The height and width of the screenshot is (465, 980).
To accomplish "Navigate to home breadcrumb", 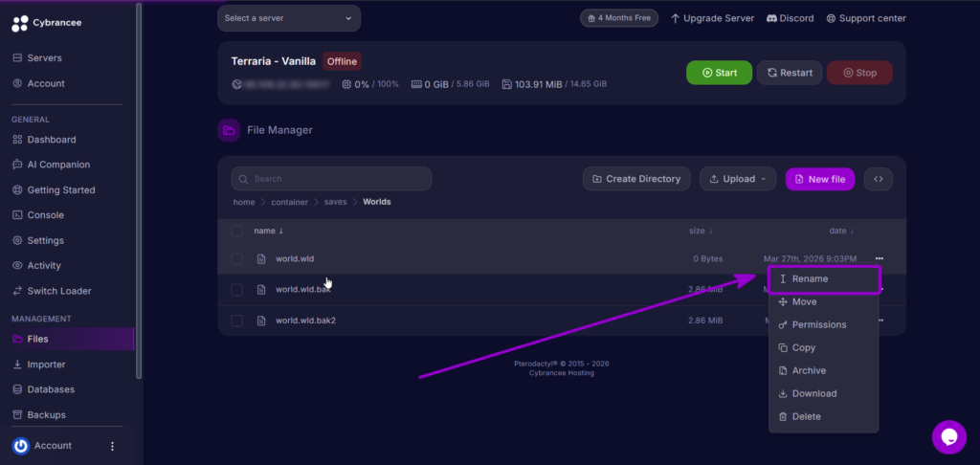I will point(244,202).
